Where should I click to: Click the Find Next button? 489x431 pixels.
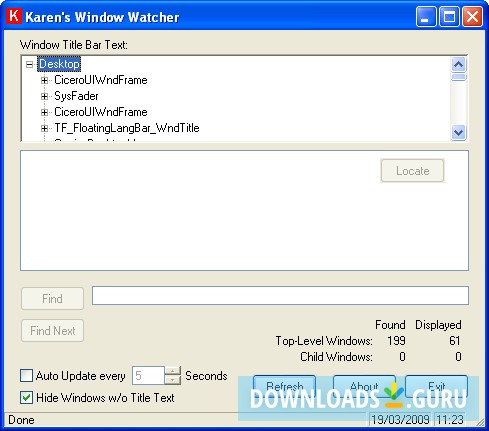(x=52, y=331)
